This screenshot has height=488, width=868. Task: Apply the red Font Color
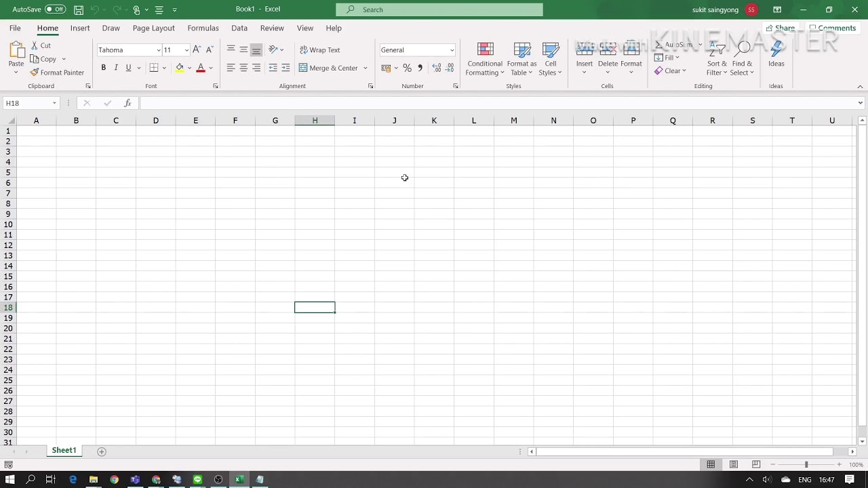click(201, 68)
